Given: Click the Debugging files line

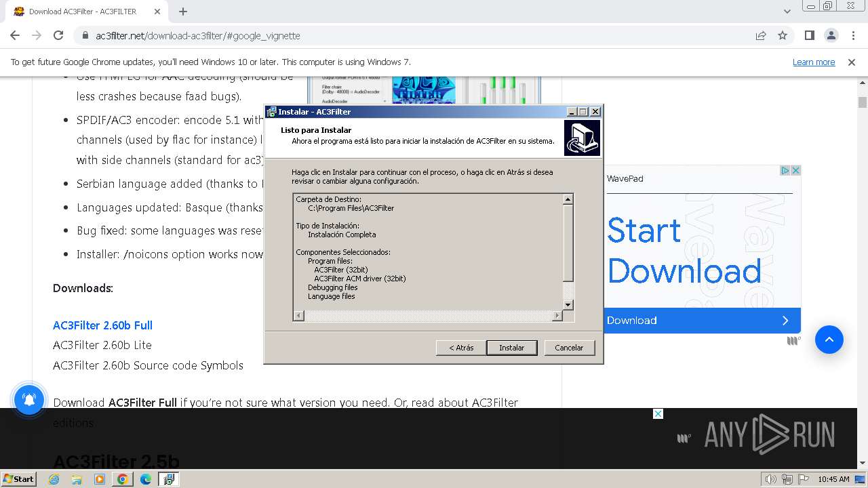Looking at the screenshot, I should [x=332, y=287].
